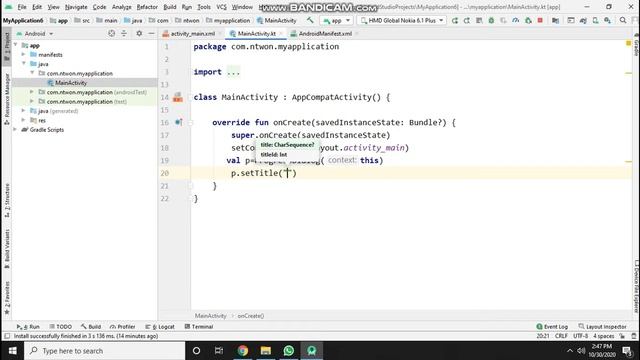Click the Attach Debugger to process icon
The width and height of the screenshot is (640, 360).
(528, 20)
